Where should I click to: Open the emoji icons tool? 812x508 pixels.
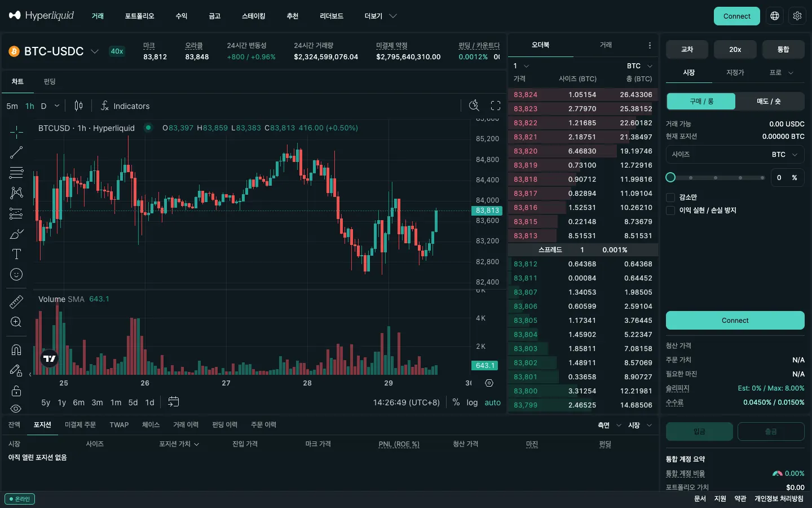tap(16, 274)
